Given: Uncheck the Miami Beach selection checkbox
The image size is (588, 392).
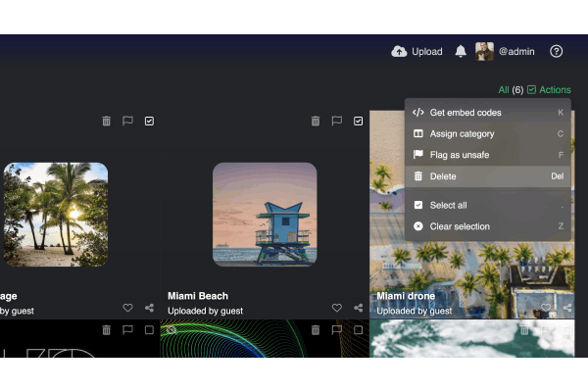Looking at the screenshot, I should pyautogui.click(x=359, y=121).
